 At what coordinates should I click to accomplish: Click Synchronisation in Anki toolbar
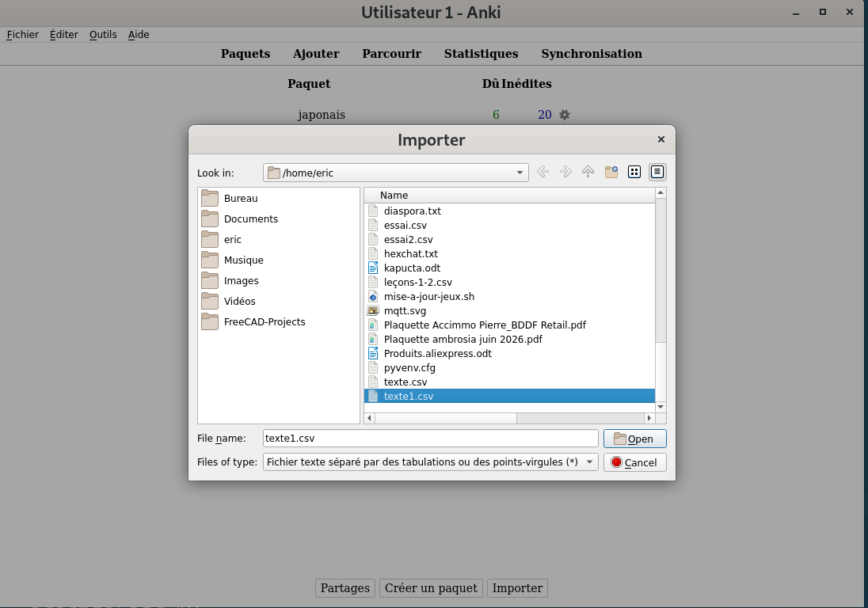pyautogui.click(x=592, y=54)
